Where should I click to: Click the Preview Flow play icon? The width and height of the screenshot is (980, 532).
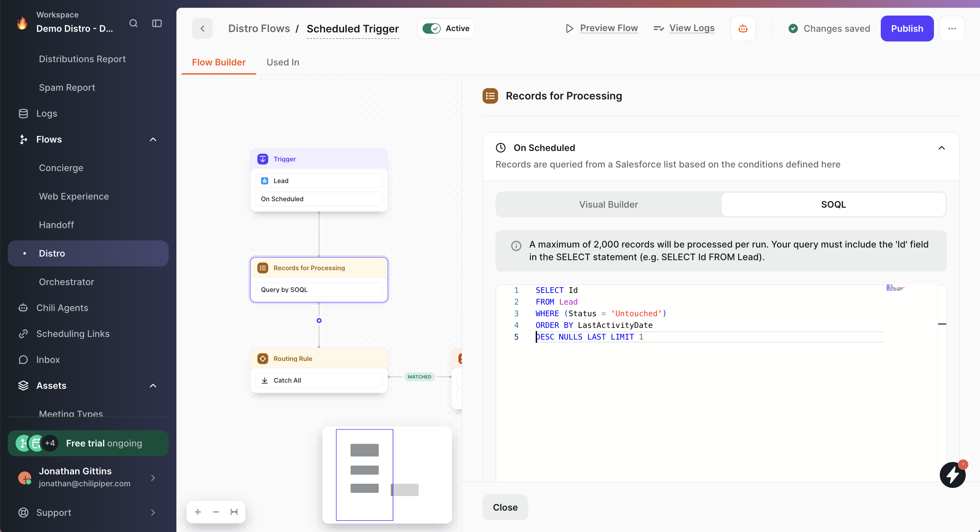coord(569,29)
